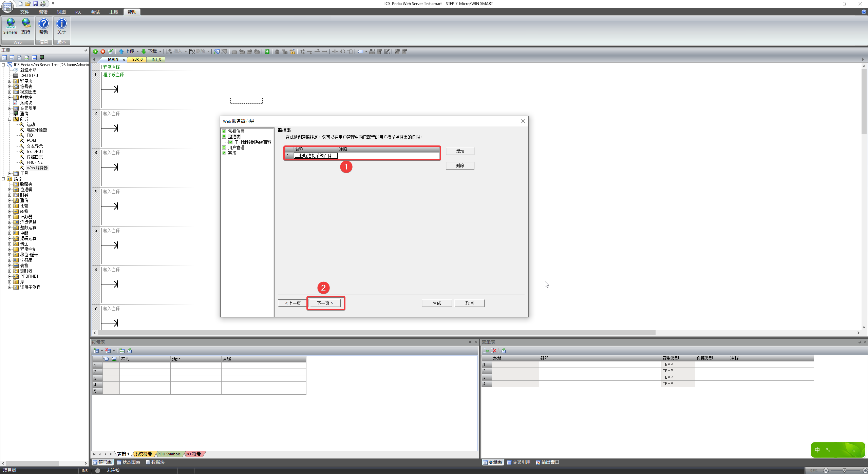868x474 pixels.
Task: Click the Compile icon in editor toolbar
Action: coord(110,52)
